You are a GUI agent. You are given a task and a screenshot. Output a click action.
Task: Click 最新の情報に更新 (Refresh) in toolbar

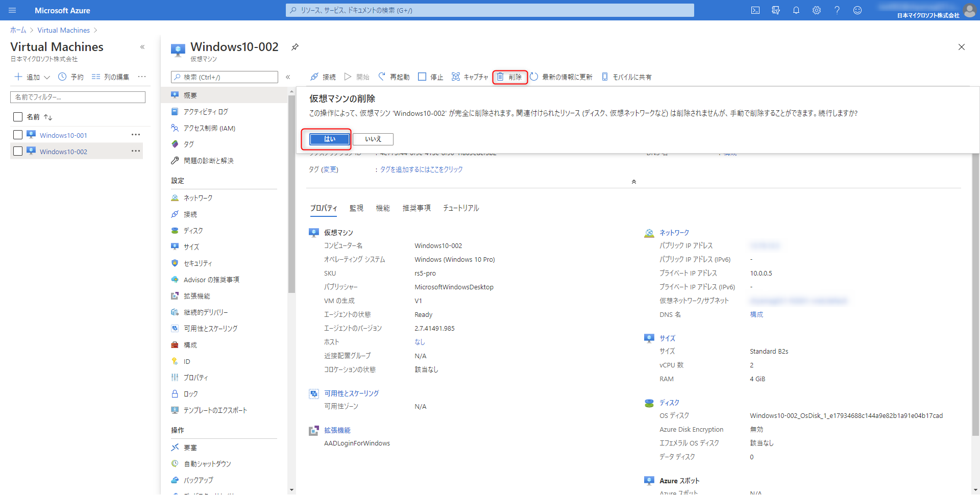[x=561, y=77]
